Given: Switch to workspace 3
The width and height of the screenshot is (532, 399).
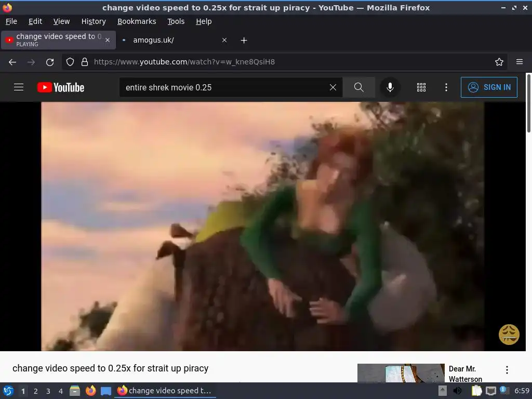Looking at the screenshot, I should tap(48, 391).
